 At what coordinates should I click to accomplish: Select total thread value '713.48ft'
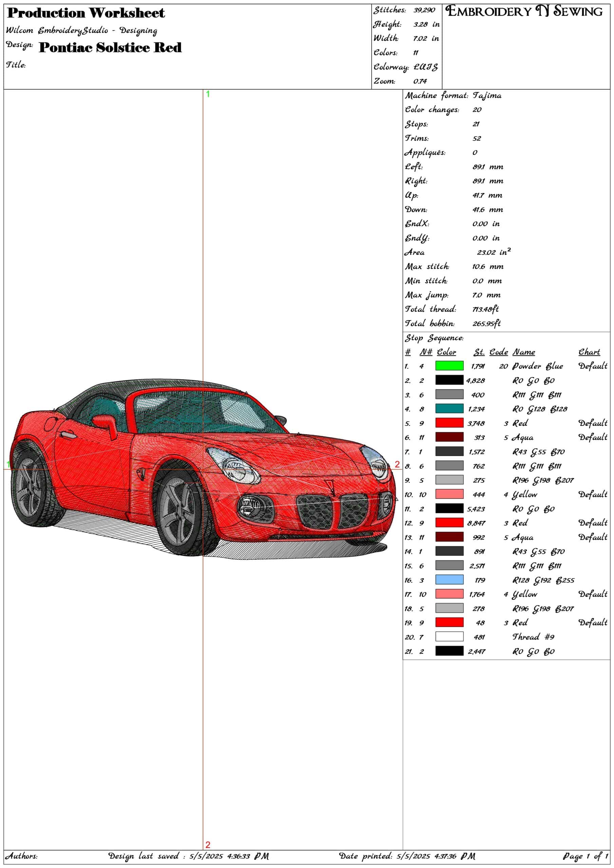coord(485,309)
